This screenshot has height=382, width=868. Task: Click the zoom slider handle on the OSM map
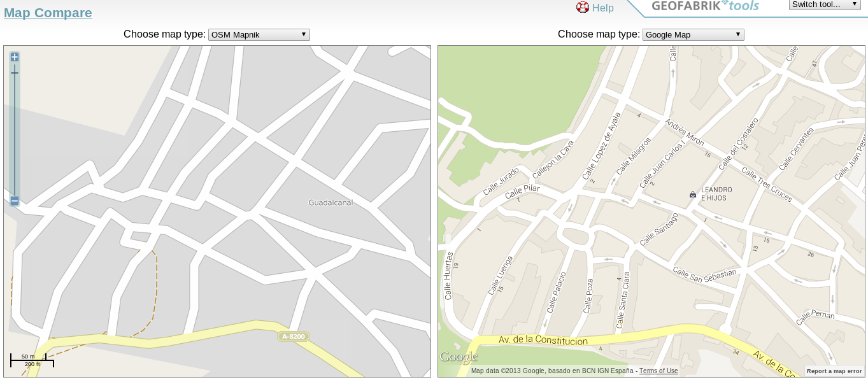click(15, 73)
